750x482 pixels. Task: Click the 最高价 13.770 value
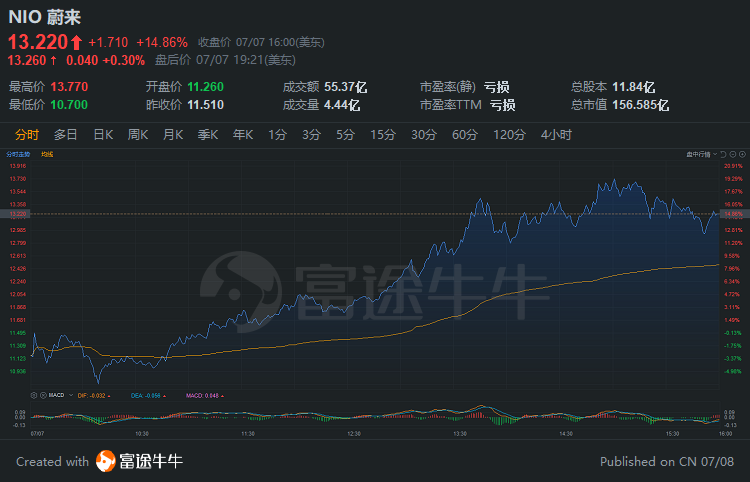[x=69, y=87]
